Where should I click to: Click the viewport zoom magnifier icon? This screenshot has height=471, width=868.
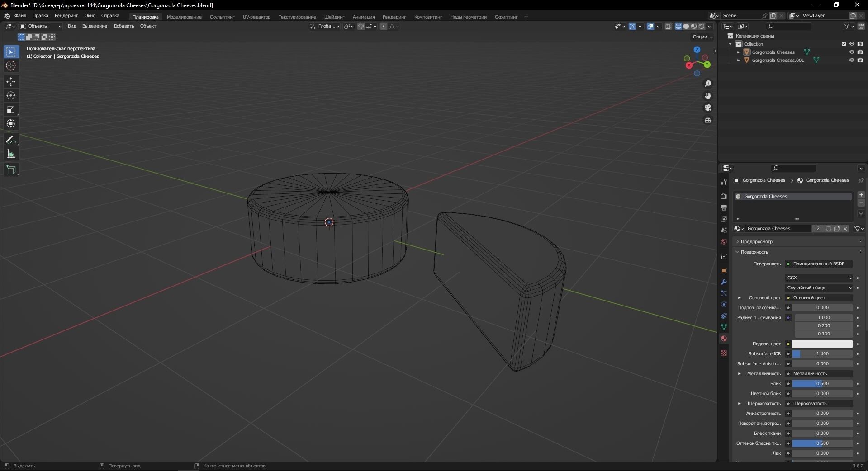point(708,84)
